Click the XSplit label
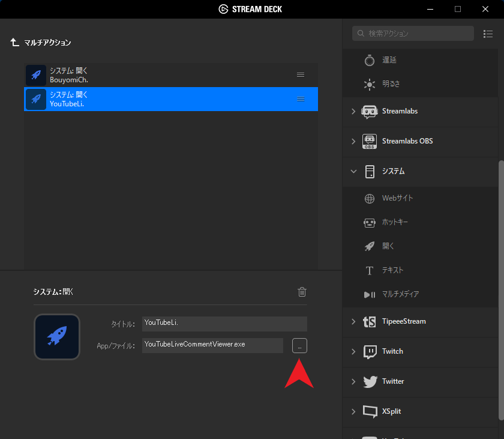Image resolution: width=504 pixels, height=439 pixels. point(391,411)
